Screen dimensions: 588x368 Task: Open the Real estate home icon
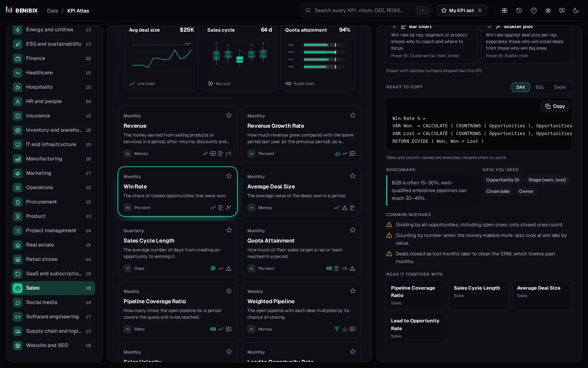pyautogui.click(x=18, y=245)
